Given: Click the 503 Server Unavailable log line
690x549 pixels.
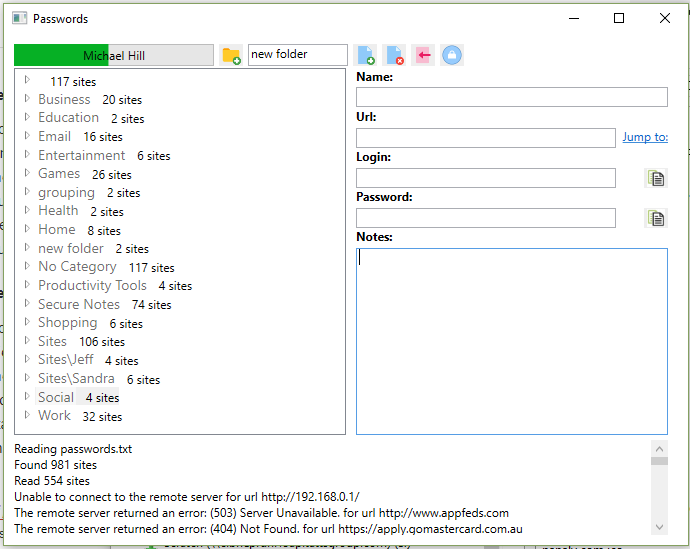Looking at the screenshot, I should [x=261, y=513].
